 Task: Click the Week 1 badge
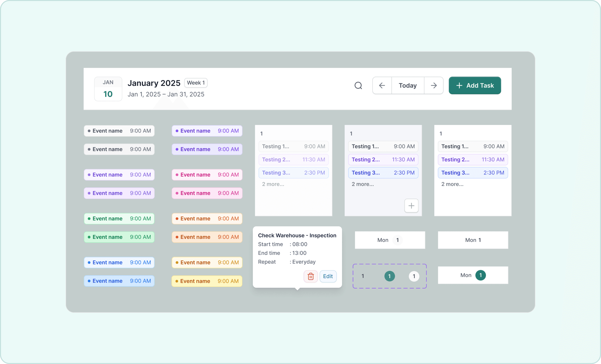pos(196,83)
